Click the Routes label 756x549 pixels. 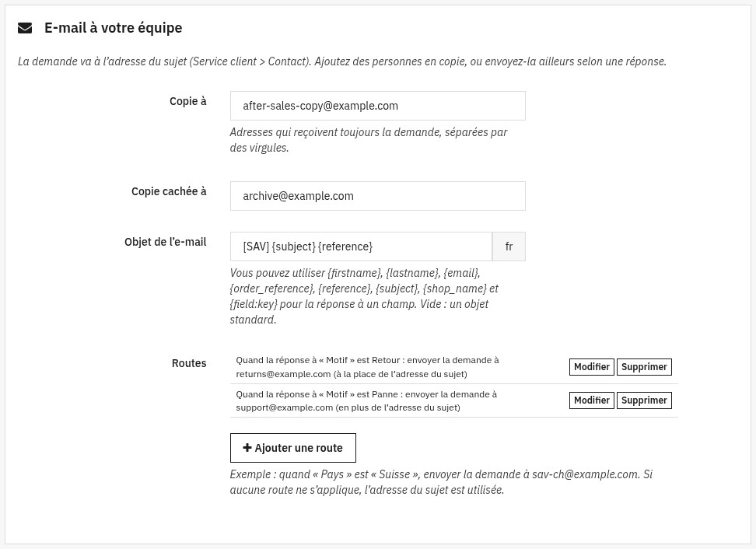tap(189, 363)
